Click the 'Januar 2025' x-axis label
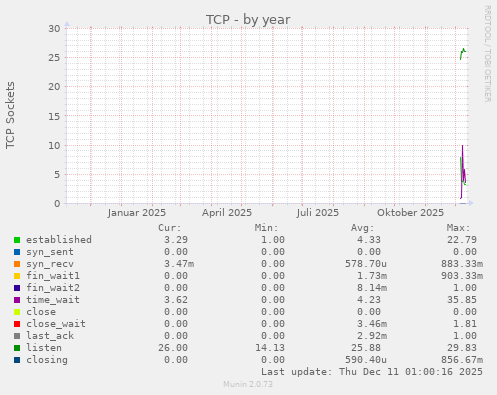The height and width of the screenshot is (395, 497). (137, 213)
